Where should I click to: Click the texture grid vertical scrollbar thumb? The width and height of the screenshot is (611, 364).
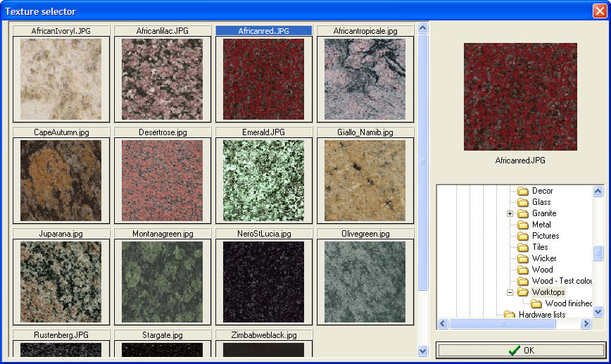(423, 162)
